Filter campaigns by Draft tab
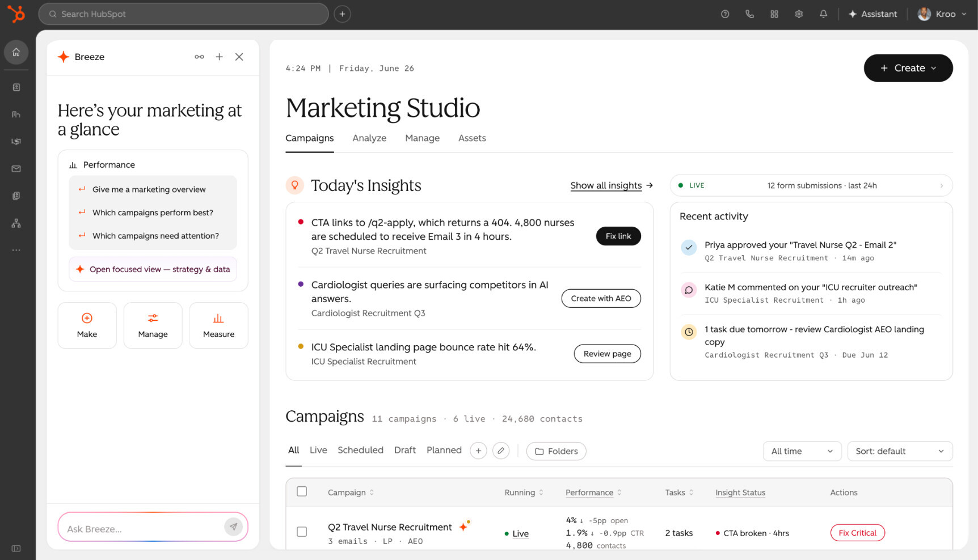The width and height of the screenshot is (978, 560). pyautogui.click(x=405, y=450)
